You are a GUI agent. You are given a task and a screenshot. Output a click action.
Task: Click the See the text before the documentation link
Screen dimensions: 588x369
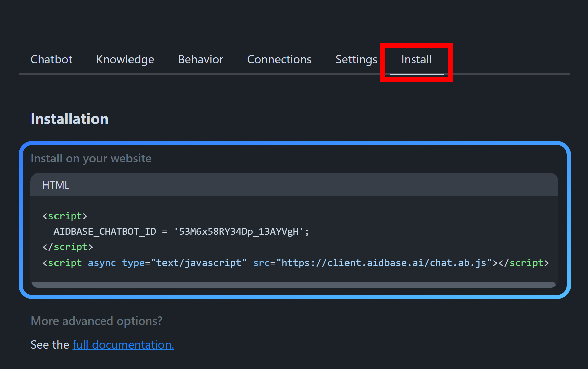tap(50, 345)
